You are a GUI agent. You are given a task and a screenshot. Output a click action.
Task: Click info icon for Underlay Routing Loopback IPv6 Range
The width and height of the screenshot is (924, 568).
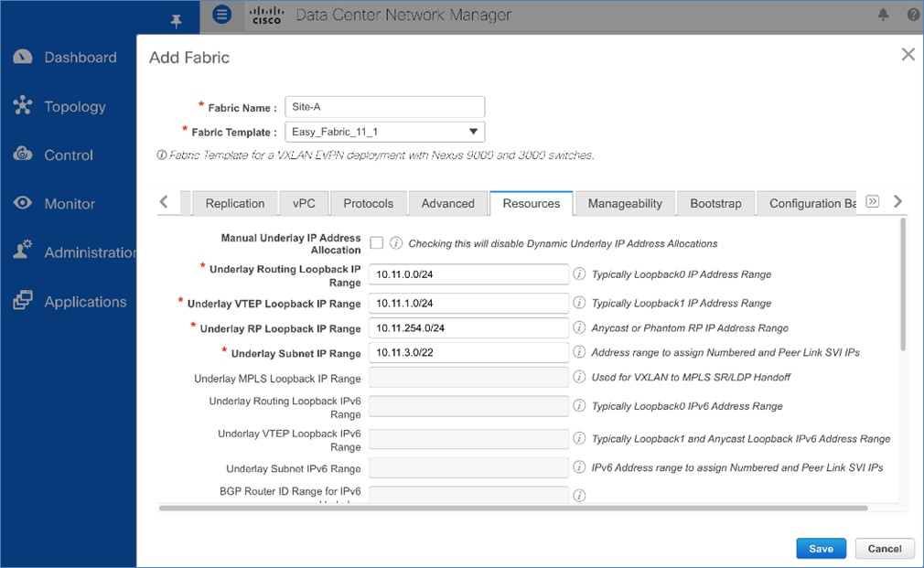point(579,405)
